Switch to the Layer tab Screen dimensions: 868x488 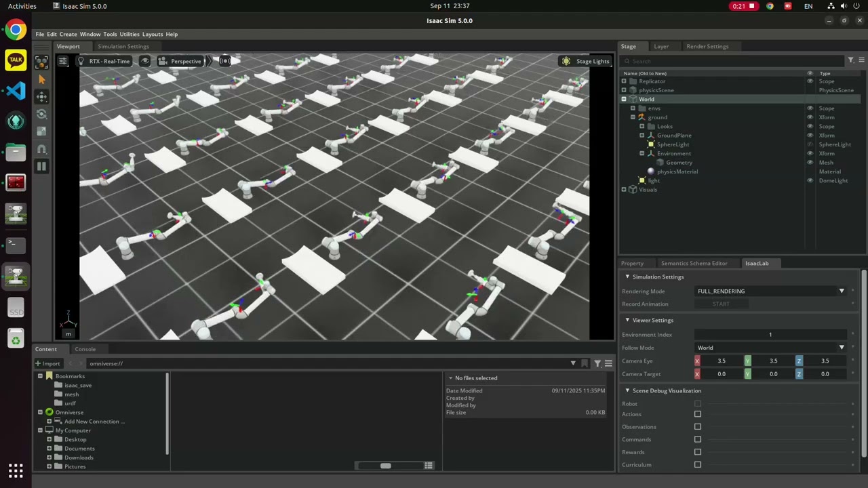click(661, 46)
